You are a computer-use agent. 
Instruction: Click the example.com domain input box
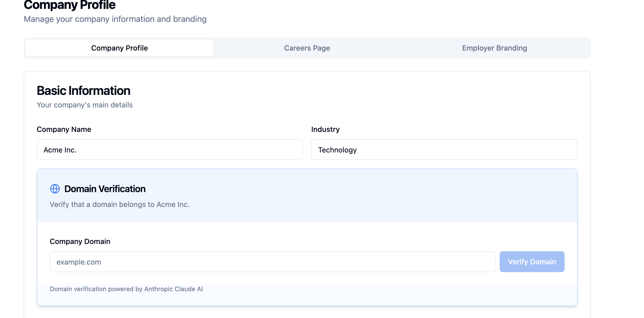coord(272,262)
